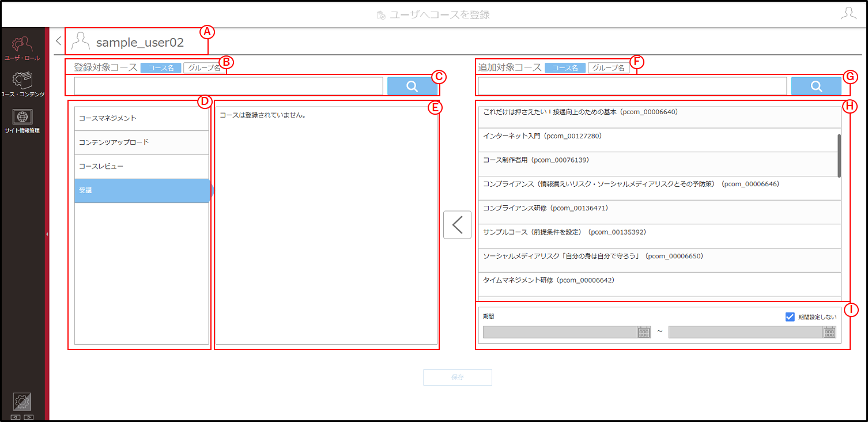This screenshot has width=868, height=422.
Task: Select the コースレビュー role
Action: click(142, 167)
